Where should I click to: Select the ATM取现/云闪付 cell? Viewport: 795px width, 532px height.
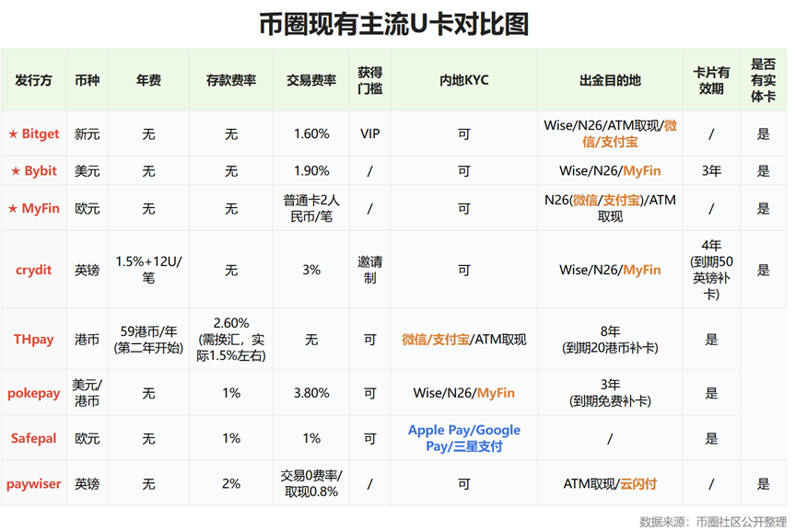pyautogui.click(x=610, y=484)
